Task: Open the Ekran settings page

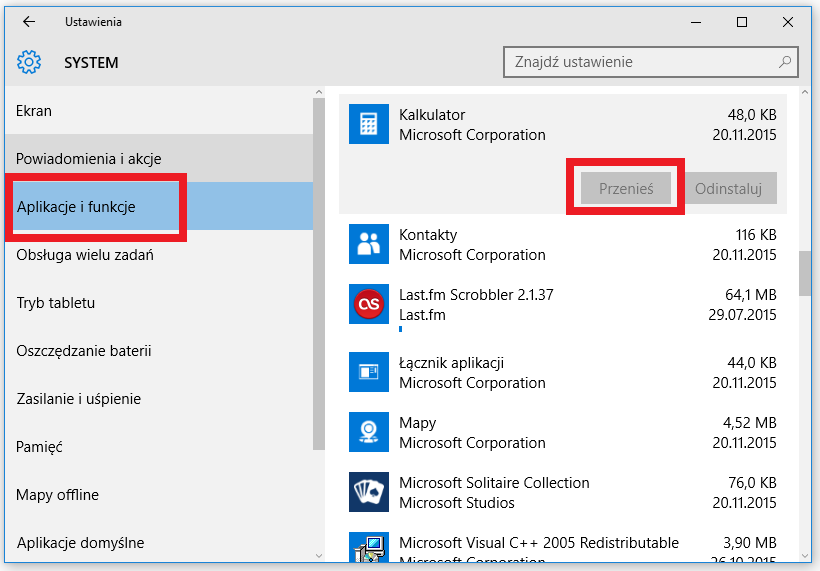Action: pos(159,111)
